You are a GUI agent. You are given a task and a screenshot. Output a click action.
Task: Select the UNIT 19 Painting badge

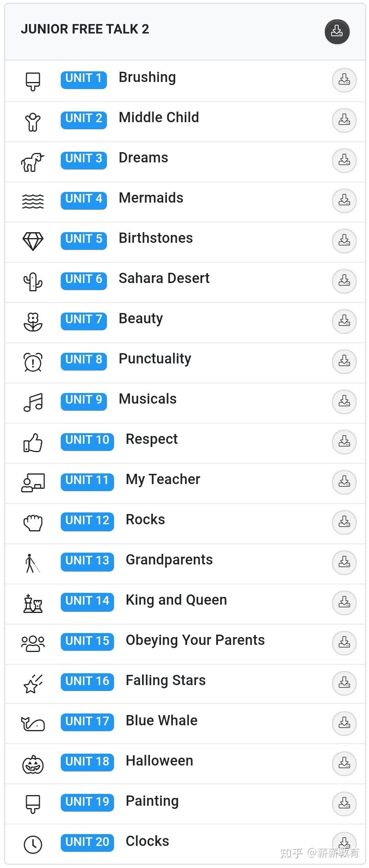87,802
